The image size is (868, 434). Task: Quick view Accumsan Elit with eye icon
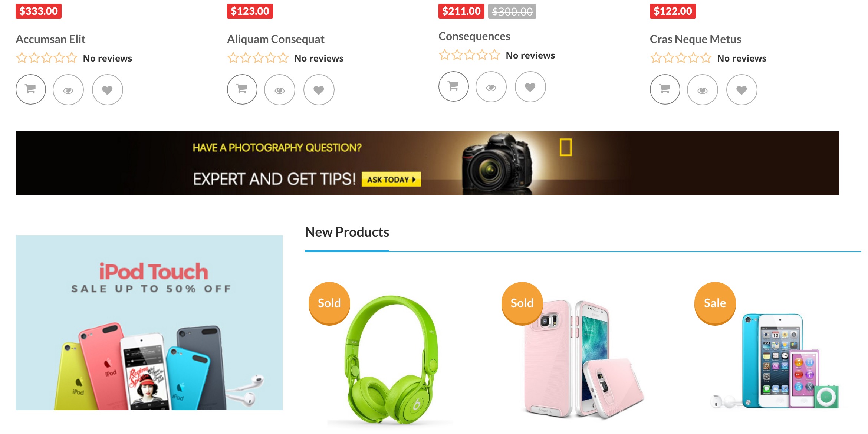68,90
